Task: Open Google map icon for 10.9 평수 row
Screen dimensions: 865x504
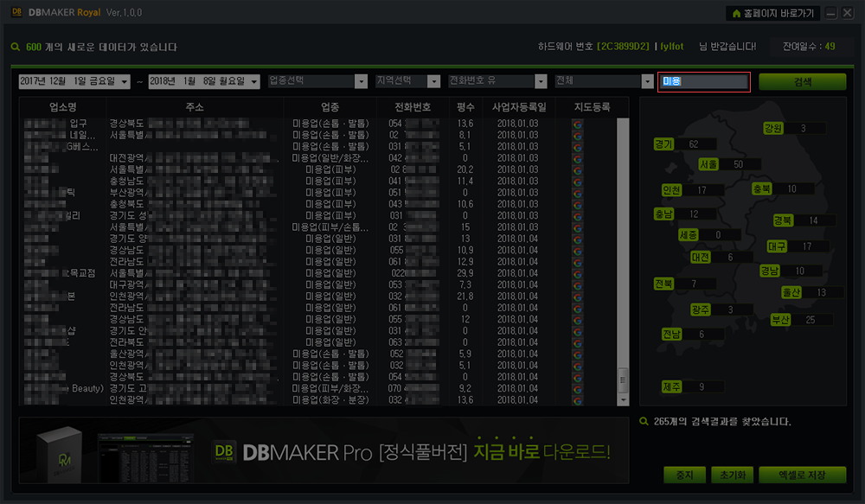Action: pyautogui.click(x=577, y=251)
